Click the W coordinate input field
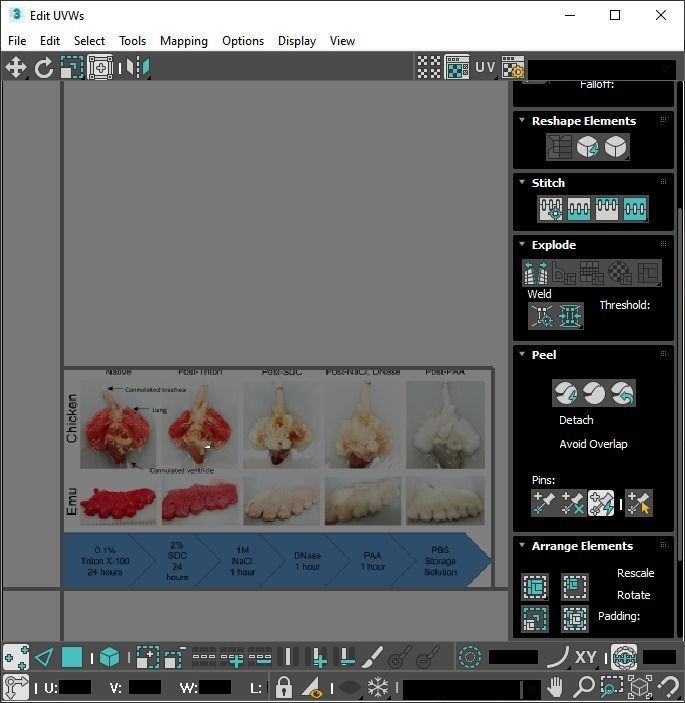The height and width of the screenshot is (703, 685). click(215, 687)
